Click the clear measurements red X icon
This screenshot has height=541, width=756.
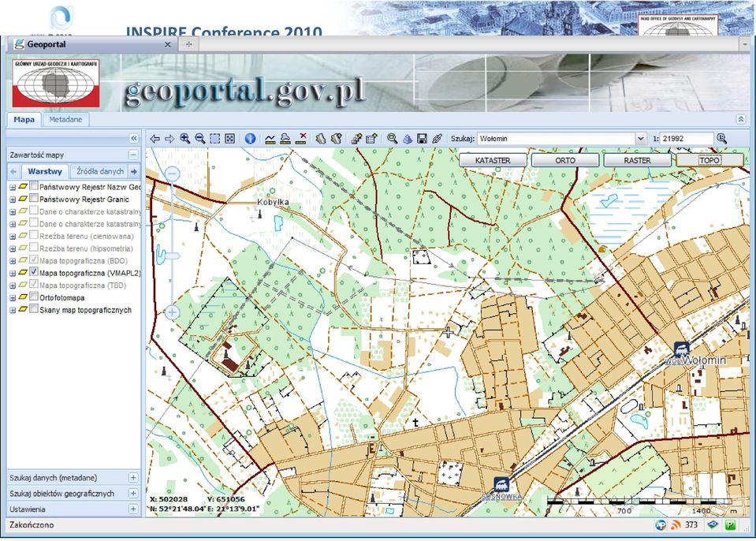[x=301, y=139]
